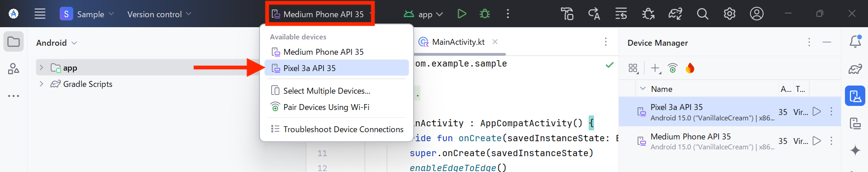Viewport: 868px width, 172px height.
Task: Run the app with green play button
Action: tap(462, 14)
